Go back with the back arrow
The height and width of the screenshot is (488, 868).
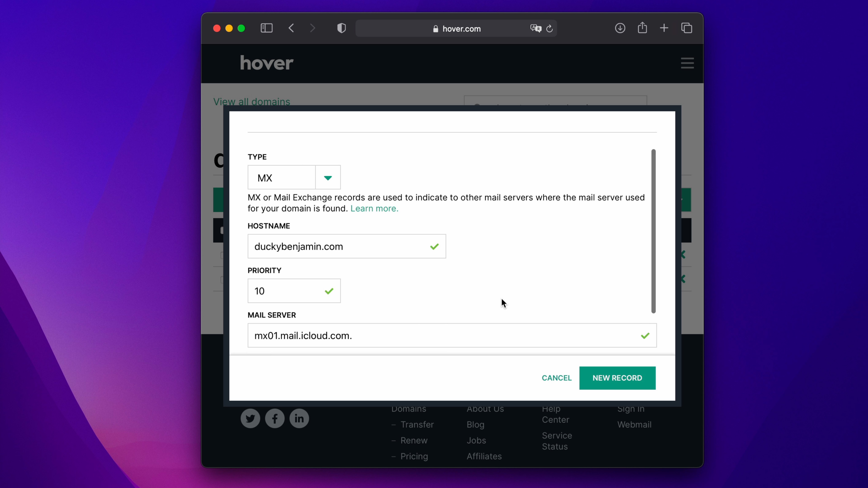[x=291, y=28]
